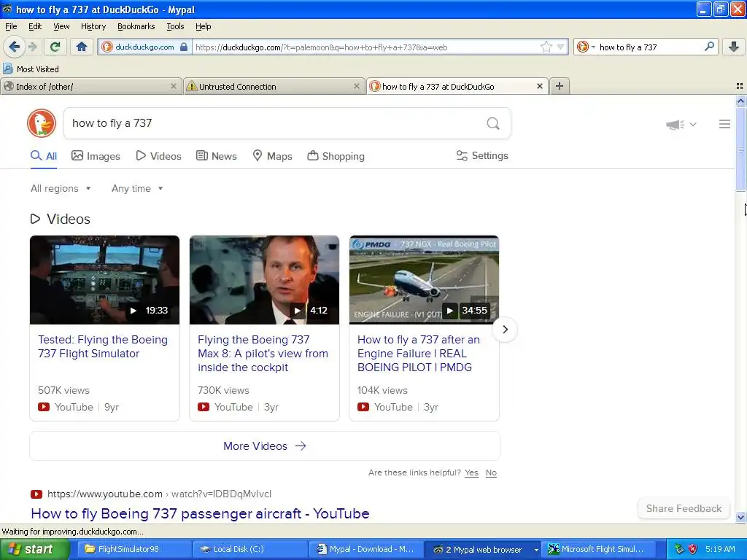This screenshot has width=747, height=560.
Task: Close the Index of /other/ tab
Action: [x=174, y=86]
